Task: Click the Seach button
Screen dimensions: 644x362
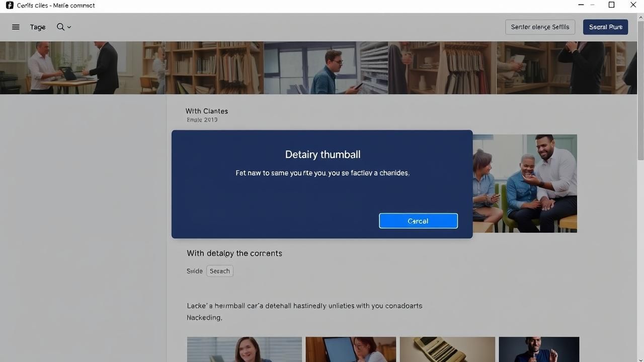Action: pos(219,271)
